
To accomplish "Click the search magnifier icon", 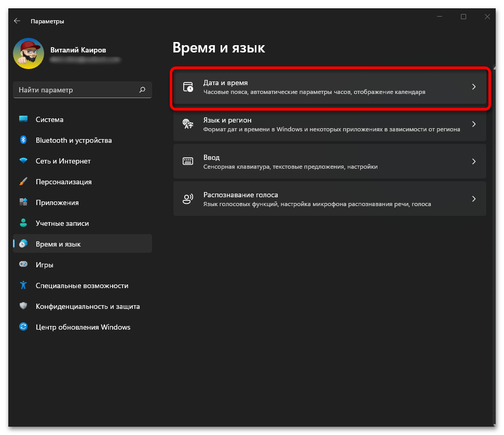I will [x=142, y=90].
